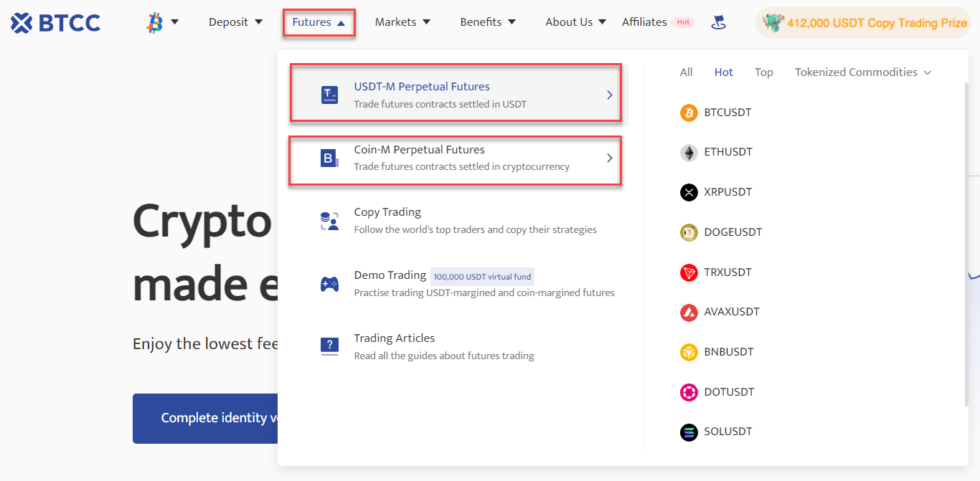The height and width of the screenshot is (481, 980).
Task: Expand the Deposit dropdown menu
Action: (x=235, y=22)
